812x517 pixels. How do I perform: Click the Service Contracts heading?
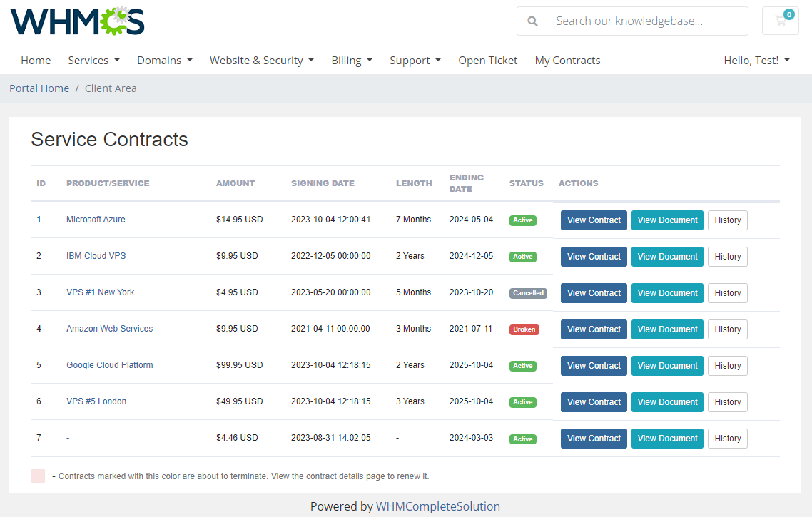(109, 140)
